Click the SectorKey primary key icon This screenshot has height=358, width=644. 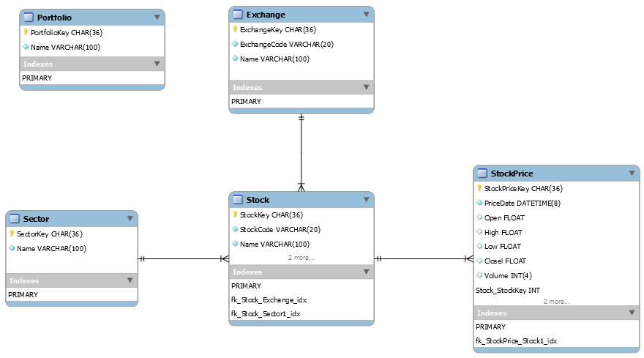point(12,234)
